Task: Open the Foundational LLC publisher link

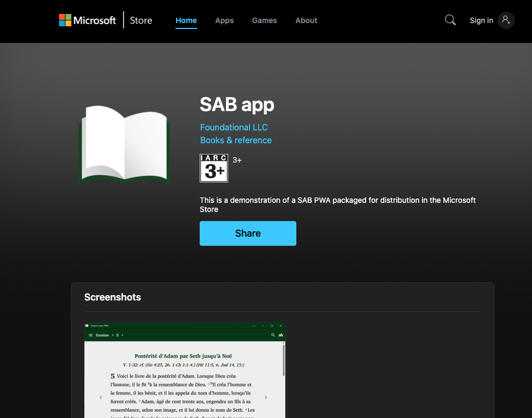Action: pos(234,127)
